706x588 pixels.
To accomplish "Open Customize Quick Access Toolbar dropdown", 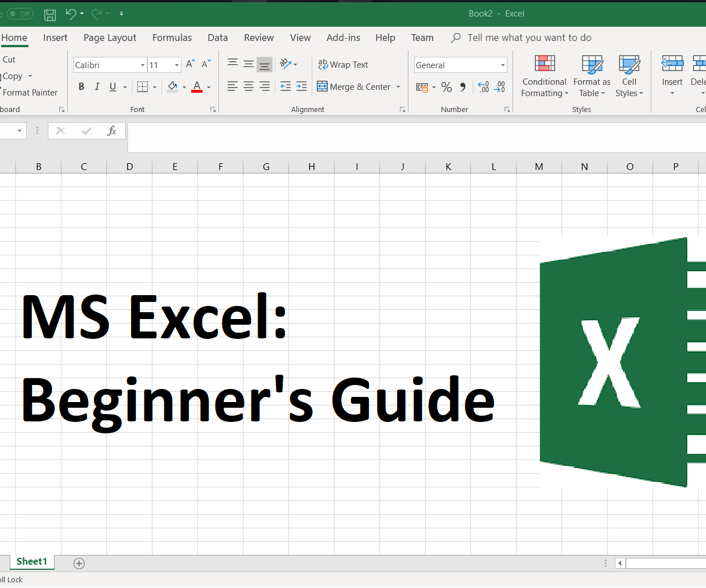I will (122, 14).
